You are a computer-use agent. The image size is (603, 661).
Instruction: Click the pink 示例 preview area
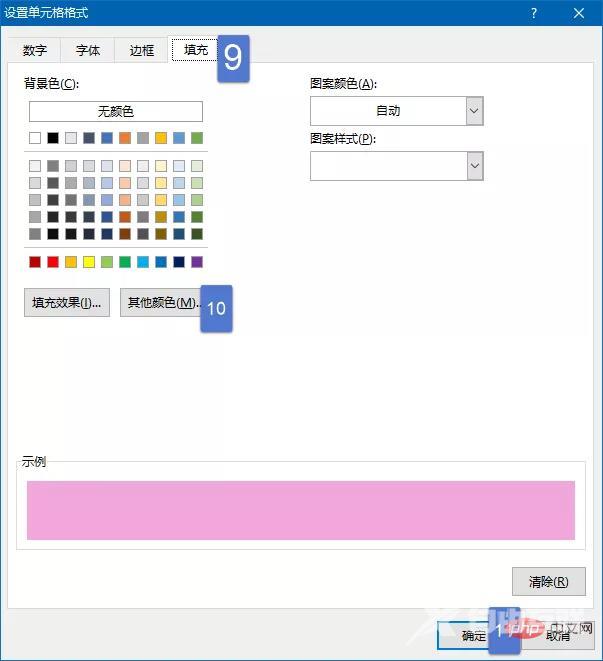tap(300, 510)
